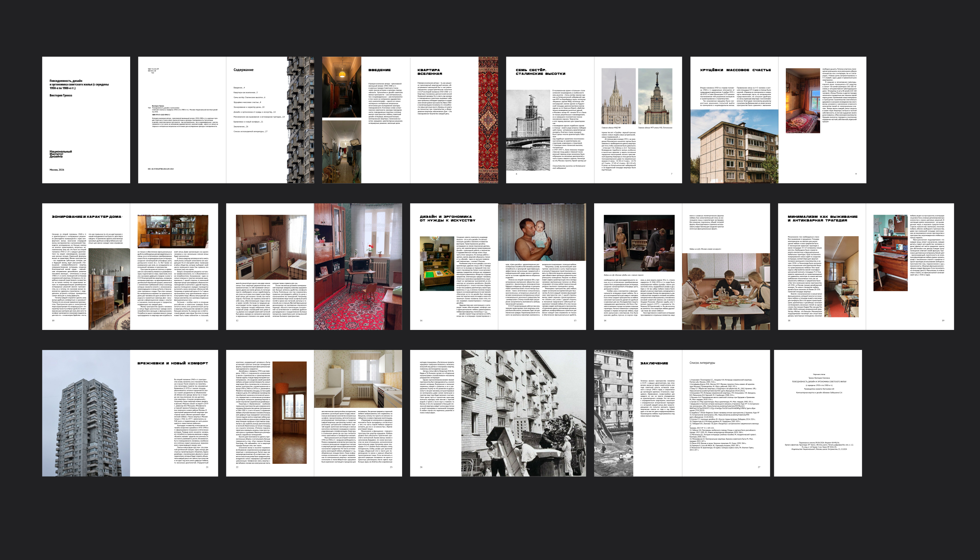Select the 'ДИЗАЙН И ЭРГОНОМИКА ОТ НУЖДЫ К ИСКУССТВУ' heading

click(447, 218)
